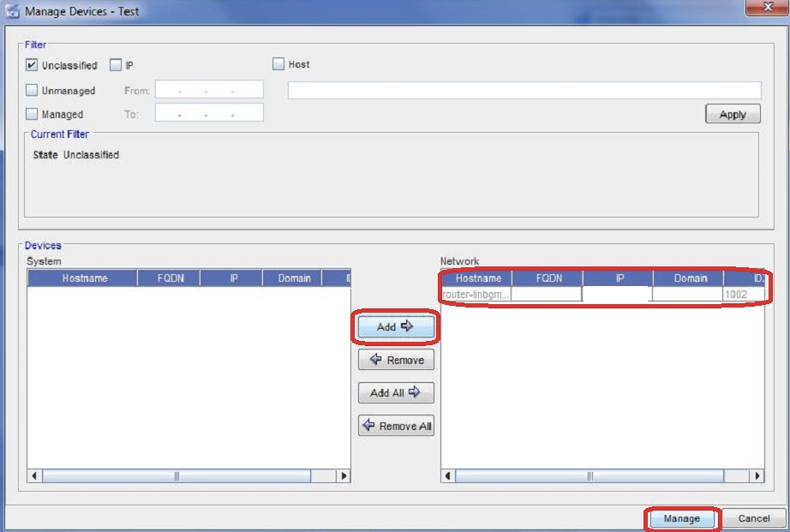
Task: Sort Network table by Hostname column
Action: point(476,278)
